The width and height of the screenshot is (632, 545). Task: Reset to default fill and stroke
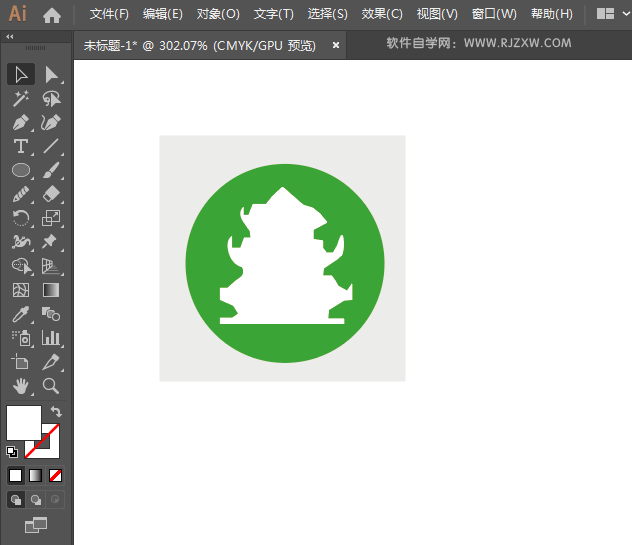tap(12, 452)
